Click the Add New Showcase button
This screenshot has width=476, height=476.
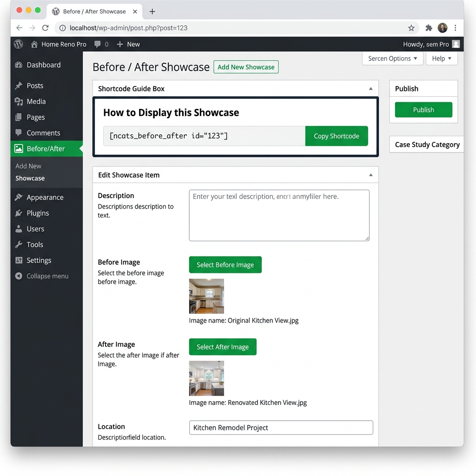(x=246, y=67)
